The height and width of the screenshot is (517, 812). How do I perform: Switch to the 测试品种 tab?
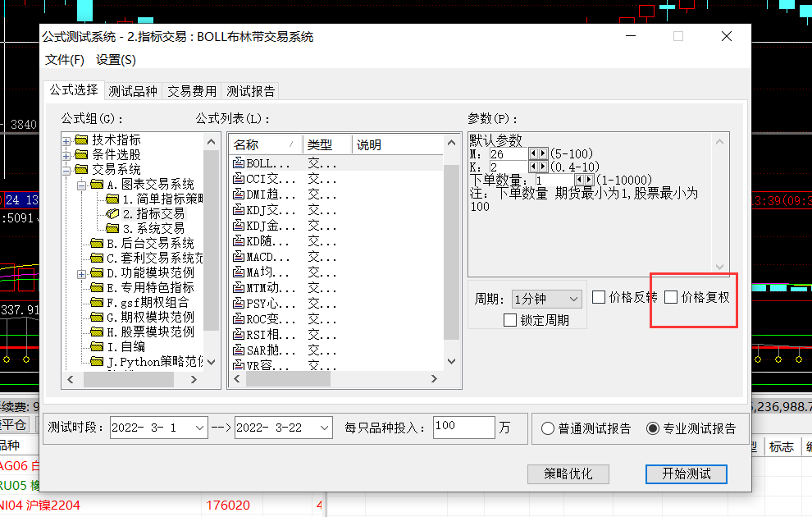133,92
